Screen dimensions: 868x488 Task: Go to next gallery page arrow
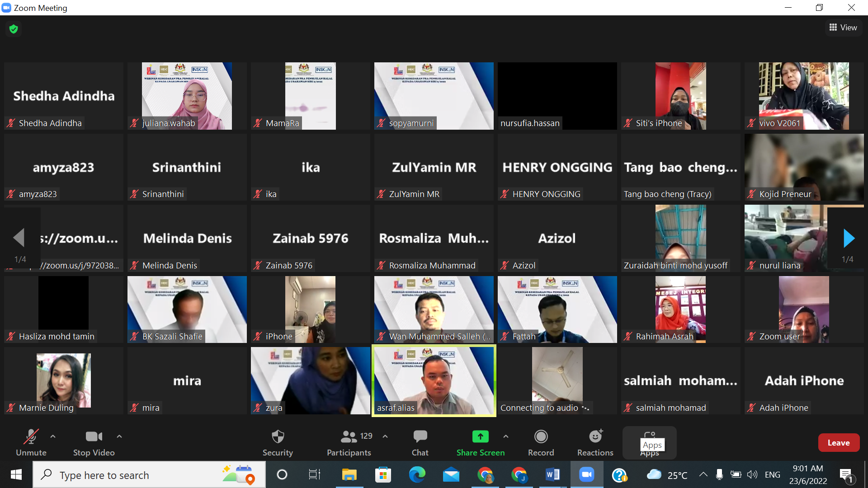[x=849, y=238]
